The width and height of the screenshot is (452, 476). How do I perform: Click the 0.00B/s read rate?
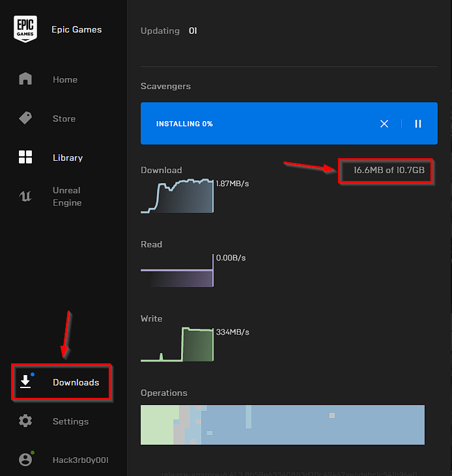231,258
